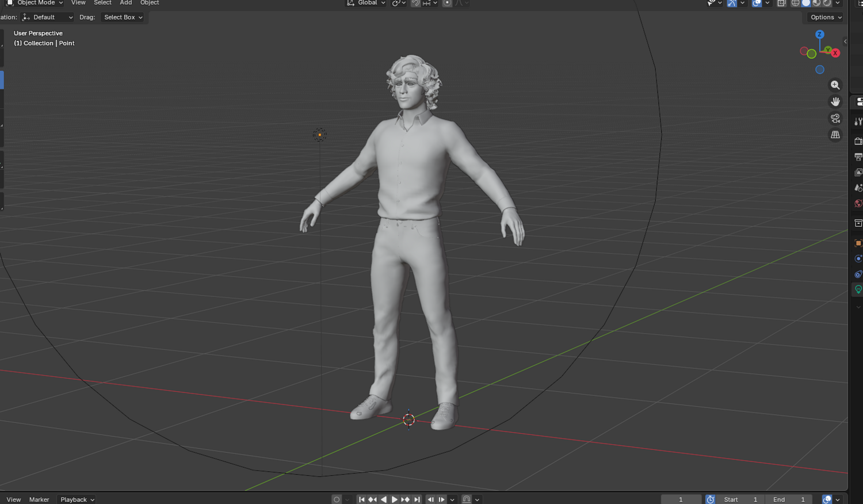Jump to next keyframe
The image size is (863, 504).
point(406,499)
